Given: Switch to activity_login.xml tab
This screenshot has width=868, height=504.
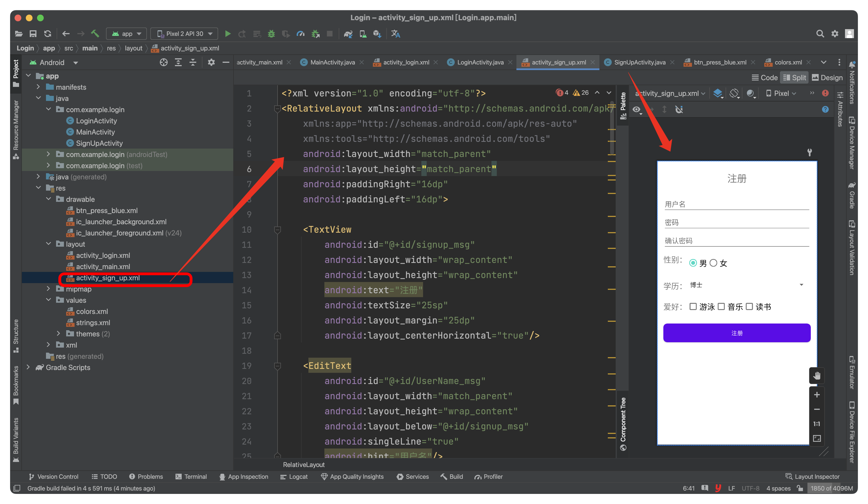Looking at the screenshot, I should [x=406, y=62].
